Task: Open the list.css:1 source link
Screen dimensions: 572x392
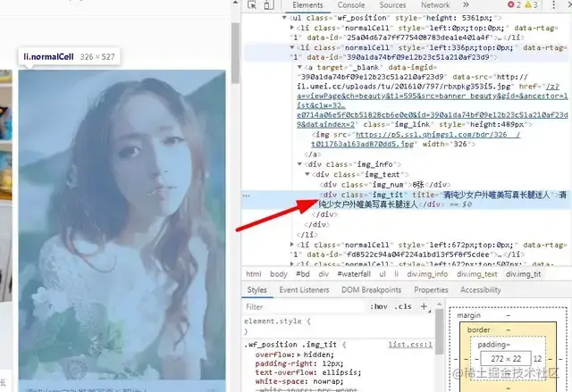Action: tap(410, 345)
